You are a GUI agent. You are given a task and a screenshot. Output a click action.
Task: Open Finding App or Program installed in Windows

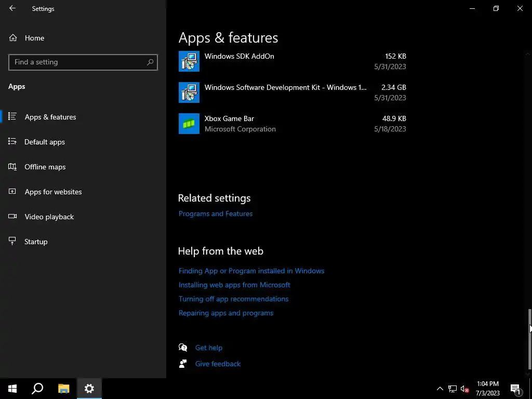click(251, 271)
